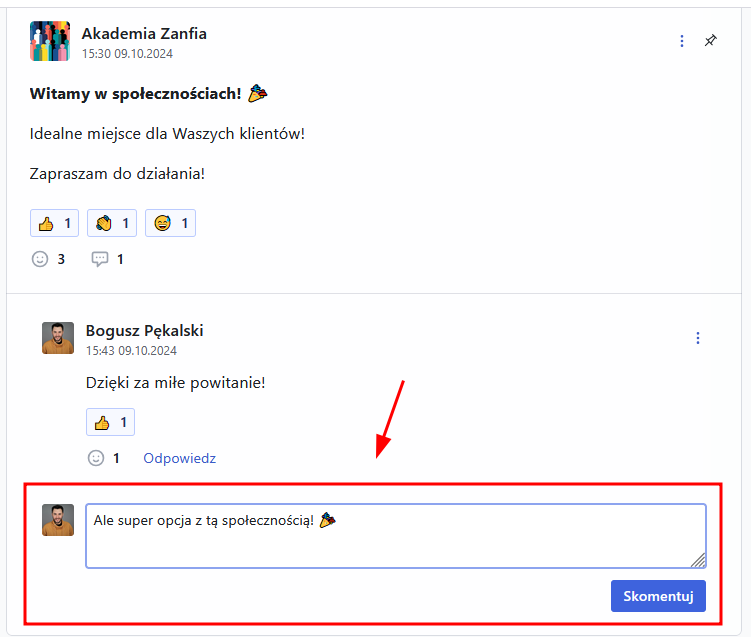The image size is (751, 637).
Task: Click your avatar beside the comment box
Action: pyautogui.click(x=58, y=520)
